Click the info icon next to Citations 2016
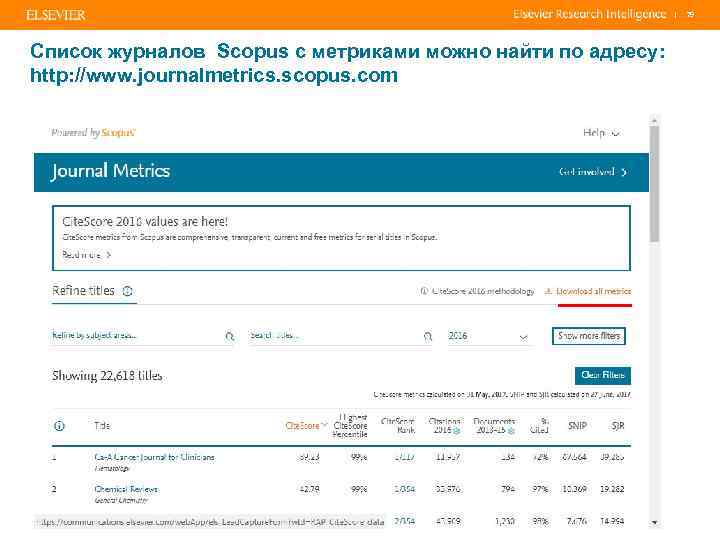Screen dimensions: 720x540 (456, 431)
